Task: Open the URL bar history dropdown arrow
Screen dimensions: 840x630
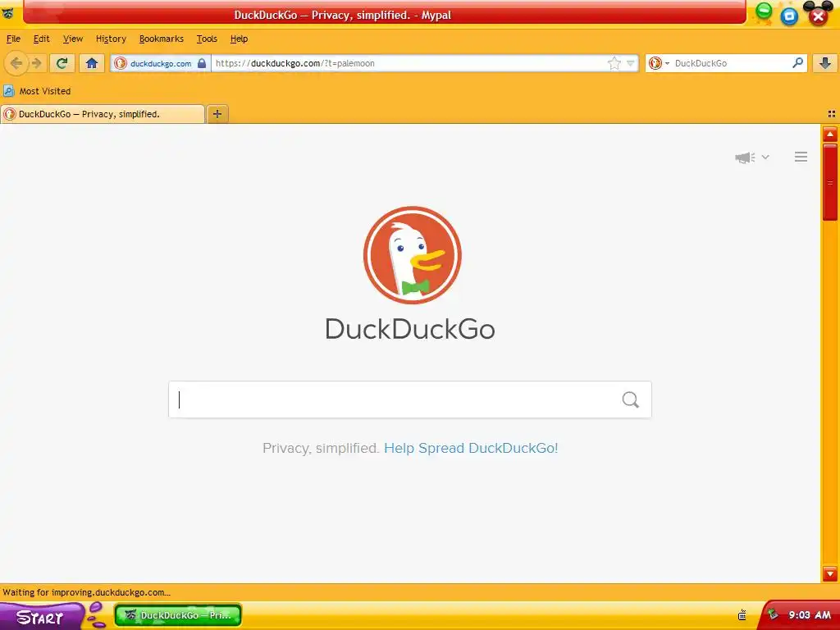Action: (631, 63)
